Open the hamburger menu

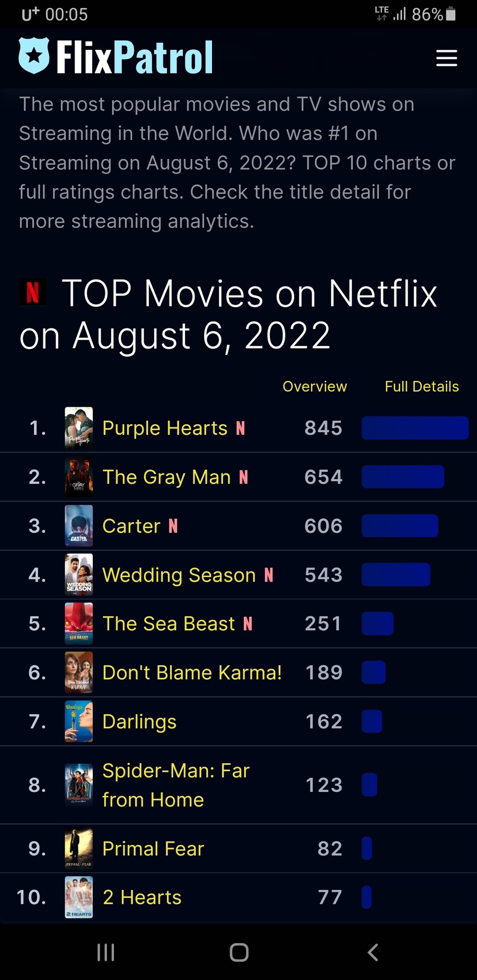click(446, 58)
